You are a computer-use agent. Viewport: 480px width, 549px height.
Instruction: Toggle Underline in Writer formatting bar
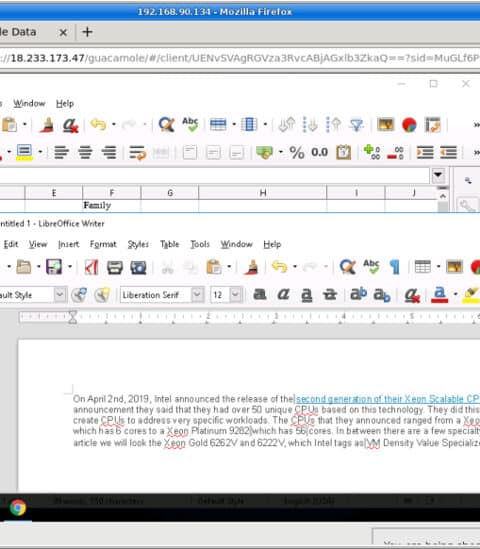[306, 295]
